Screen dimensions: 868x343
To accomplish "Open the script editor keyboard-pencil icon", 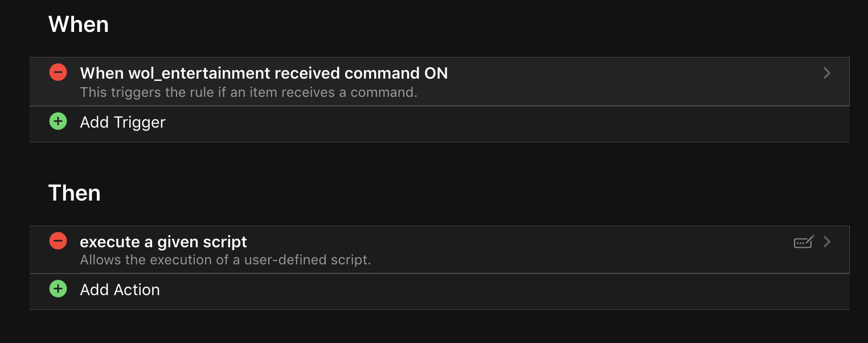I will pyautogui.click(x=804, y=242).
